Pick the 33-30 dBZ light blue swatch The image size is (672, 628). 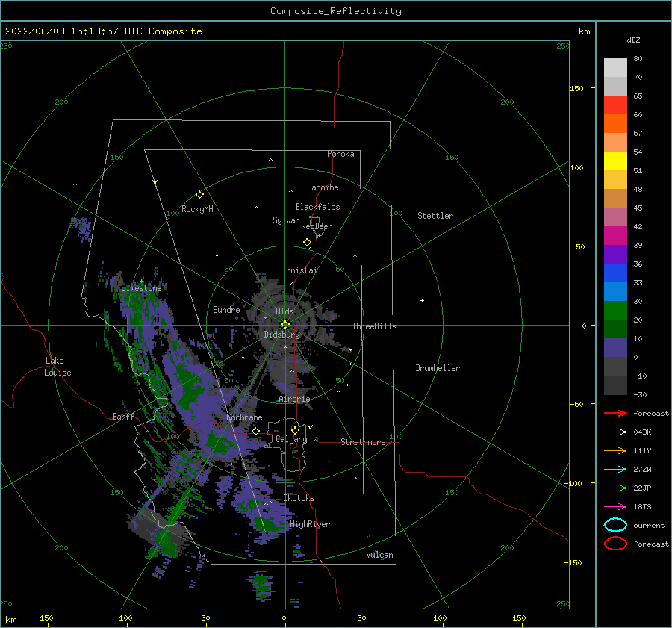tap(615, 291)
